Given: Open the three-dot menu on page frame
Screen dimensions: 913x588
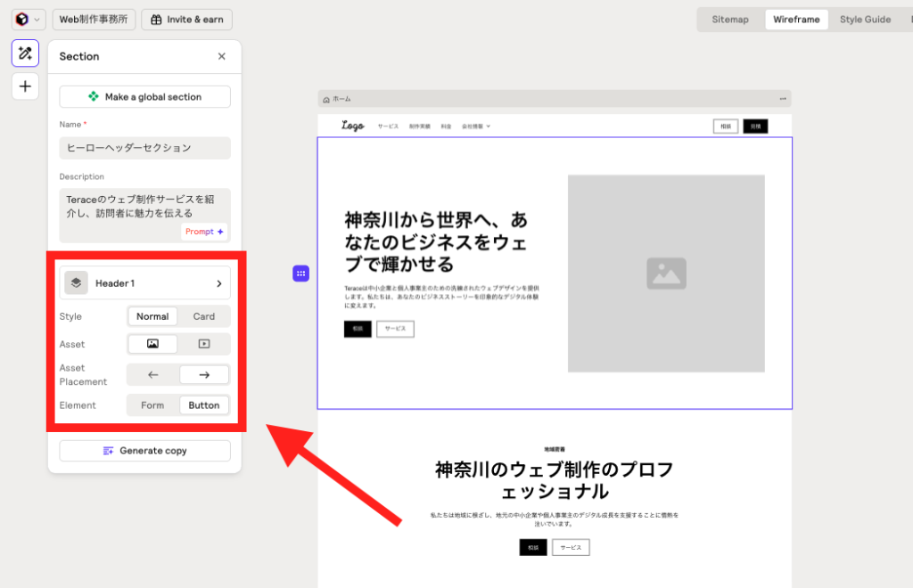Looking at the screenshot, I should coord(783,99).
